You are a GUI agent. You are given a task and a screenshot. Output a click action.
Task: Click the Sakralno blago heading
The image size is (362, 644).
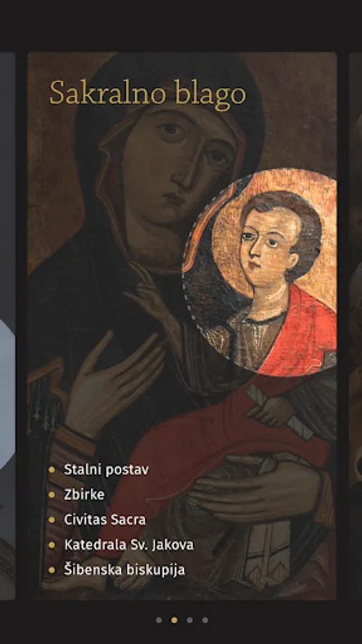click(x=148, y=94)
